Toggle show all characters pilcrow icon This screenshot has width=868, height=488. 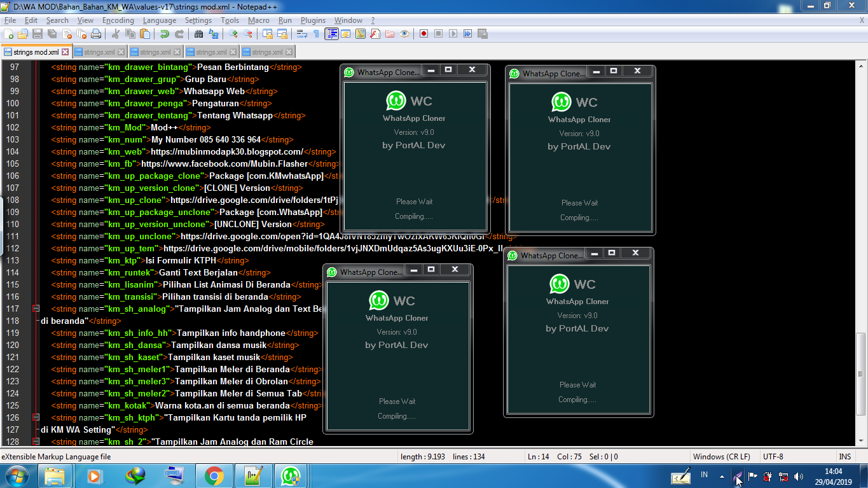(317, 34)
